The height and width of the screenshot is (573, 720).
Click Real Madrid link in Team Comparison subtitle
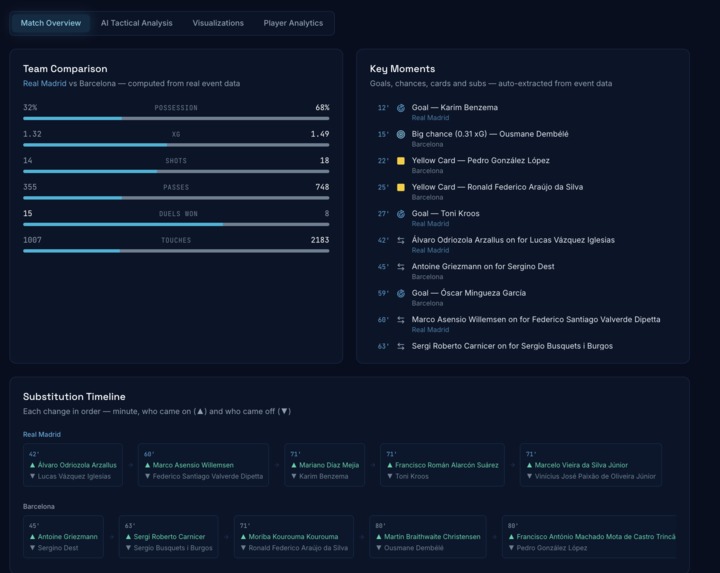pyautogui.click(x=45, y=84)
